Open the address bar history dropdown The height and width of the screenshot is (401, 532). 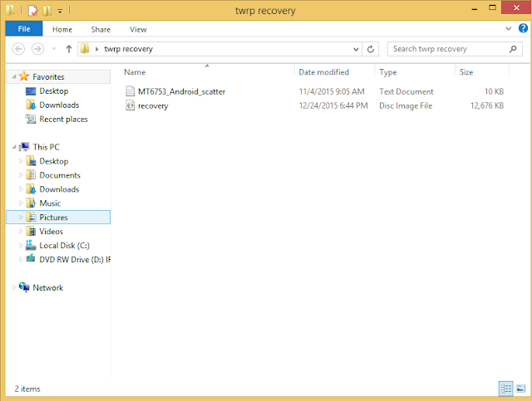(356, 50)
